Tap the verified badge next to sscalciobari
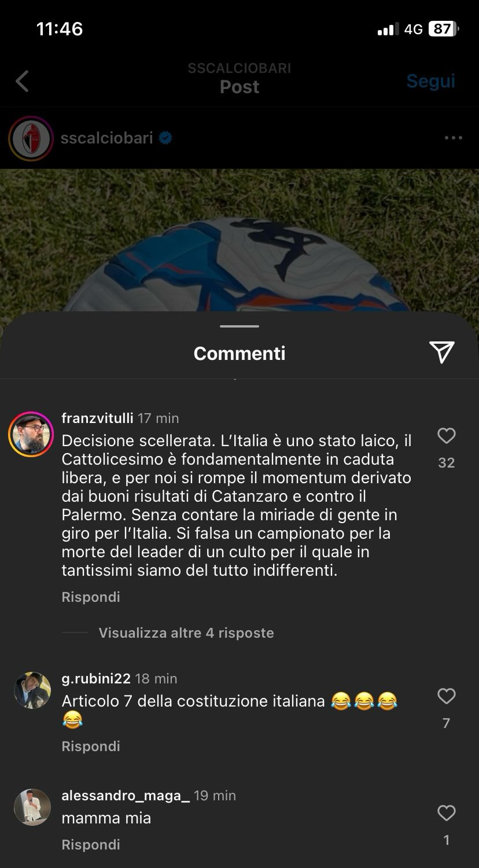Image resolution: width=479 pixels, height=868 pixels. coord(165,138)
